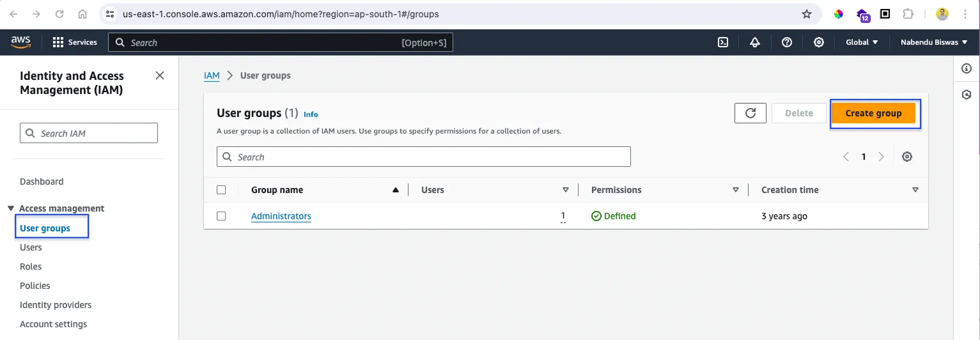Screen dimensions: 980x340
Task: Click the Defined permissions status
Action: pyautogui.click(x=614, y=216)
